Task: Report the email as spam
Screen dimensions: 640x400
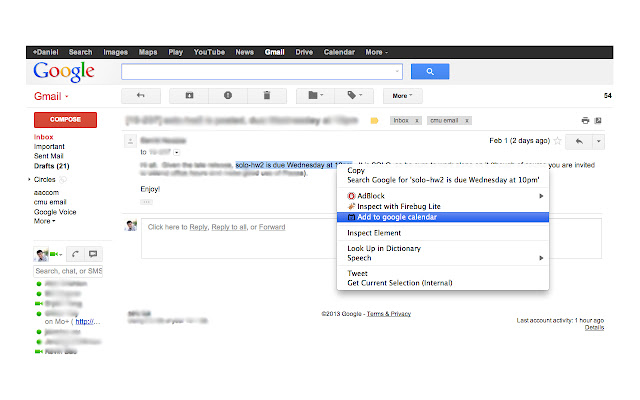Action: [228, 96]
